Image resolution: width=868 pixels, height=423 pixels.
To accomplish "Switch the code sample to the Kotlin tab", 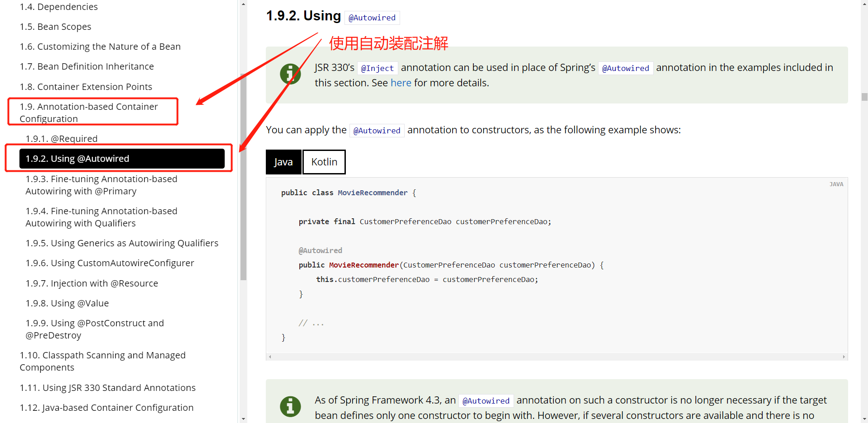I will coord(324,162).
